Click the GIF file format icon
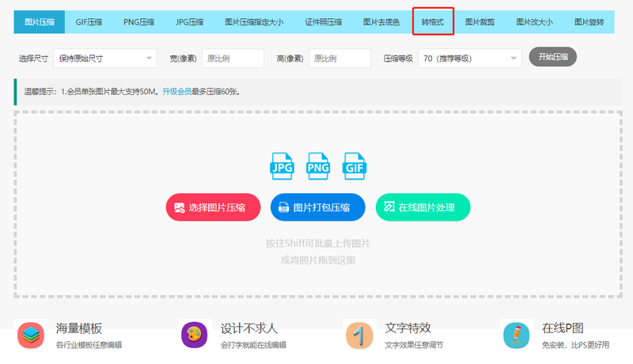Screen dimensions: 633x364 tap(354, 166)
